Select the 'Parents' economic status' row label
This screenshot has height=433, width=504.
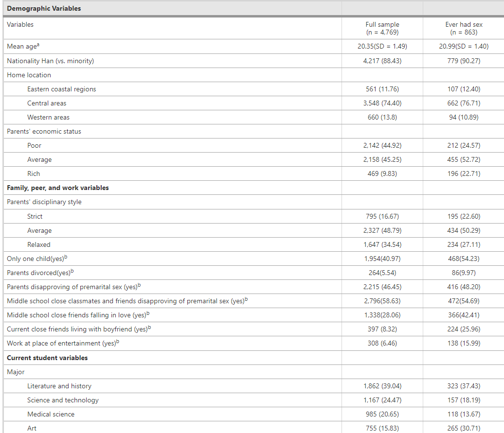44,131
